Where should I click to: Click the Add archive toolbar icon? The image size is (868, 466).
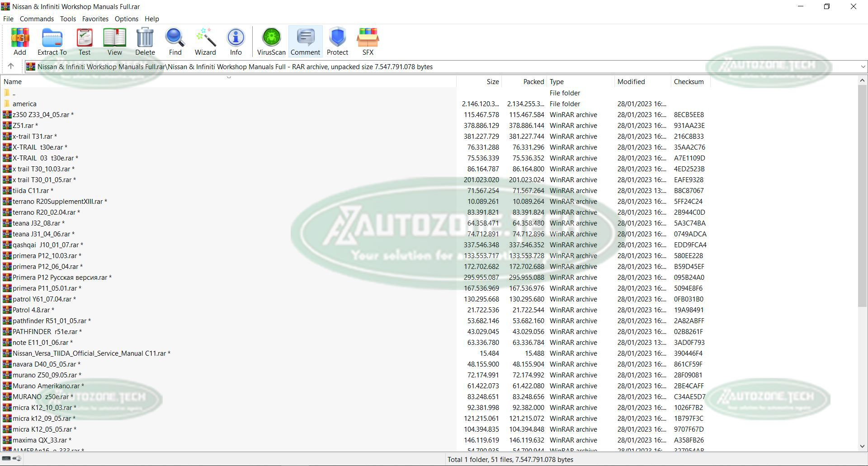[20, 42]
